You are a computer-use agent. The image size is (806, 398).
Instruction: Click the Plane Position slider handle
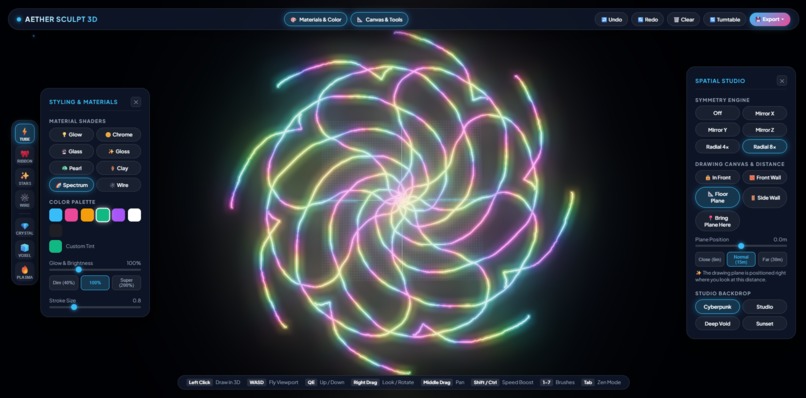(x=741, y=246)
